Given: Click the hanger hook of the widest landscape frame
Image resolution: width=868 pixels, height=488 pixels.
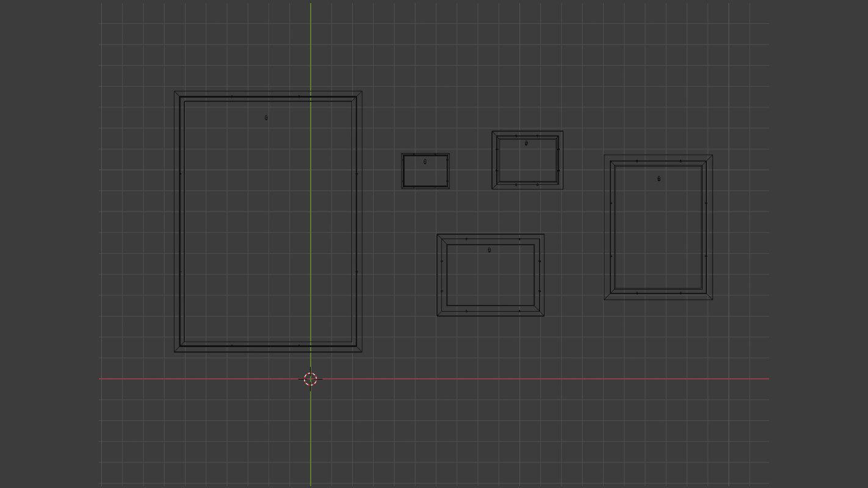Looking at the screenshot, I should tap(489, 250).
